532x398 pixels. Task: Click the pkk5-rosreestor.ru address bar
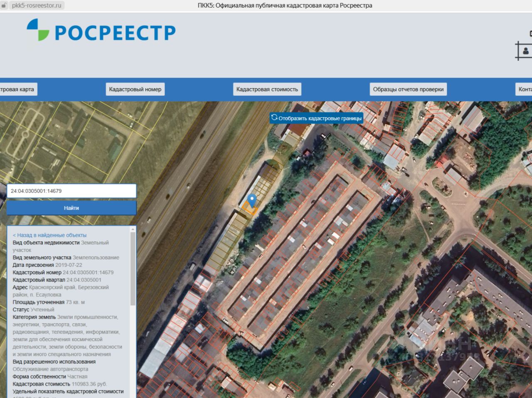click(37, 6)
